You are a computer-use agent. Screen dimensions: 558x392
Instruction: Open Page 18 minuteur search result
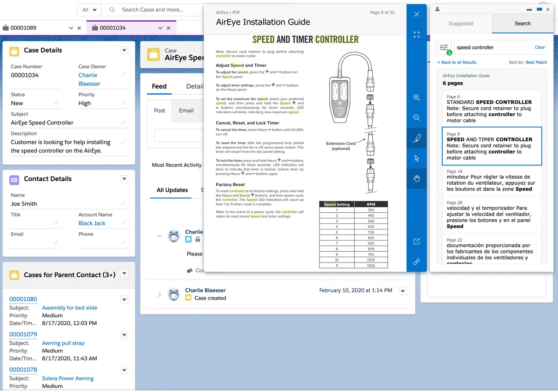(x=492, y=181)
